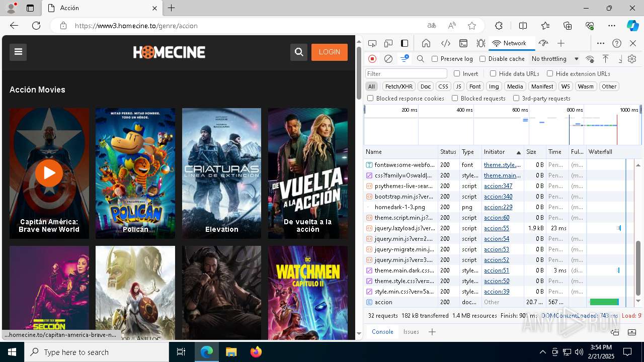Stop recording network log

pyautogui.click(x=372, y=59)
